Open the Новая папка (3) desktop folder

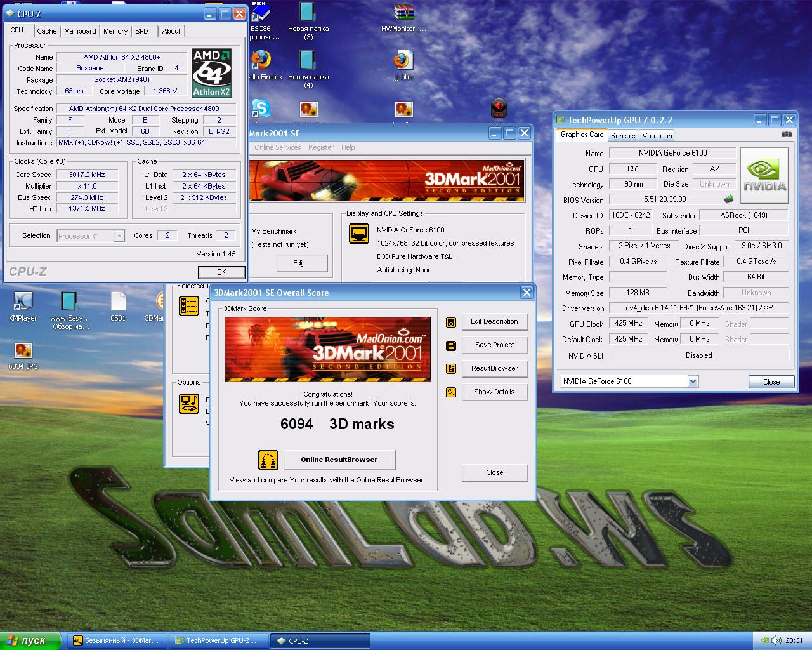[x=308, y=13]
